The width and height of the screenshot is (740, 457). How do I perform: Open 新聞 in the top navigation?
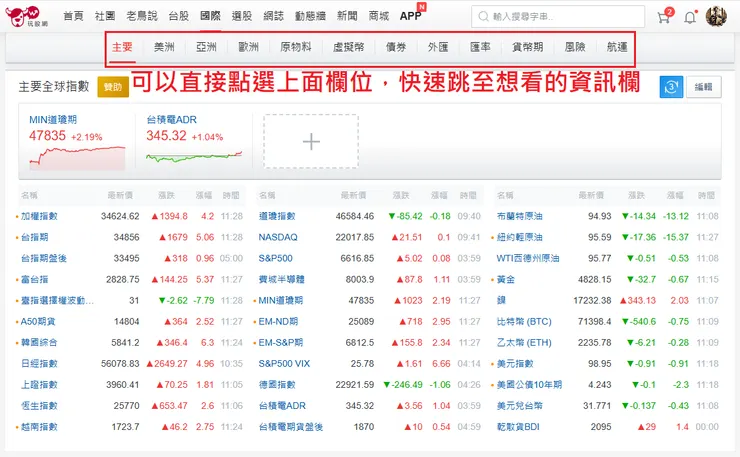347,16
